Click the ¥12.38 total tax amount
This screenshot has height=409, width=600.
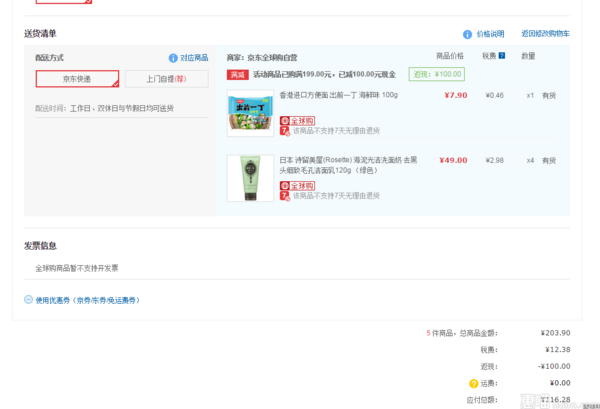(558, 350)
